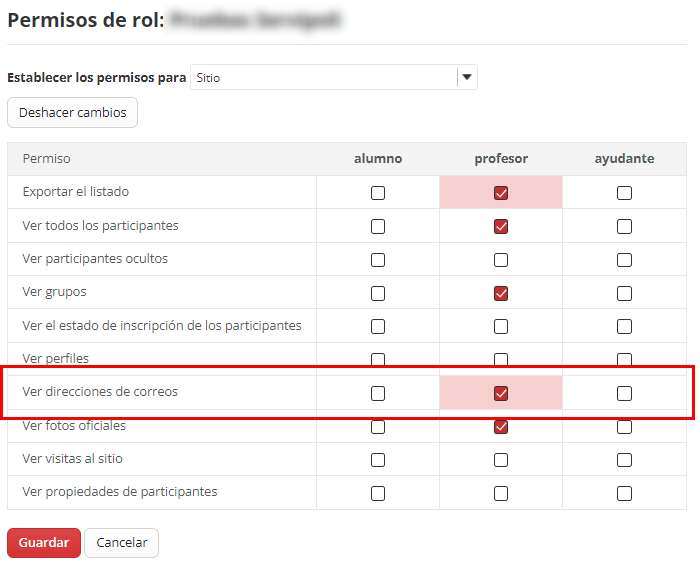
Task: Click the Cancelar button
Action: (x=121, y=543)
